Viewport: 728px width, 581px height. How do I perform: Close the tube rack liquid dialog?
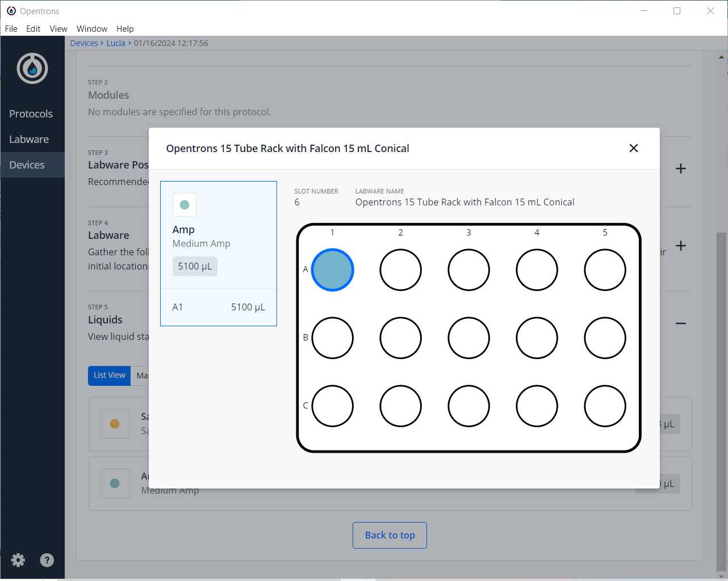tap(634, 148)
